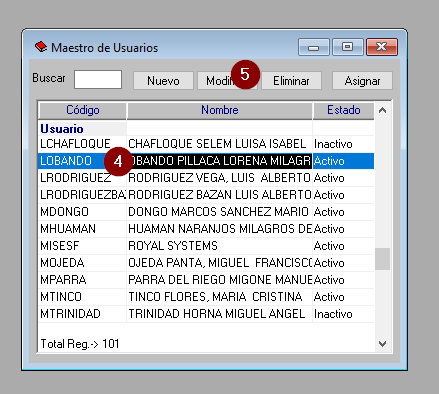
Task: Select the MTINCO user code
Action: coord(61,297)
